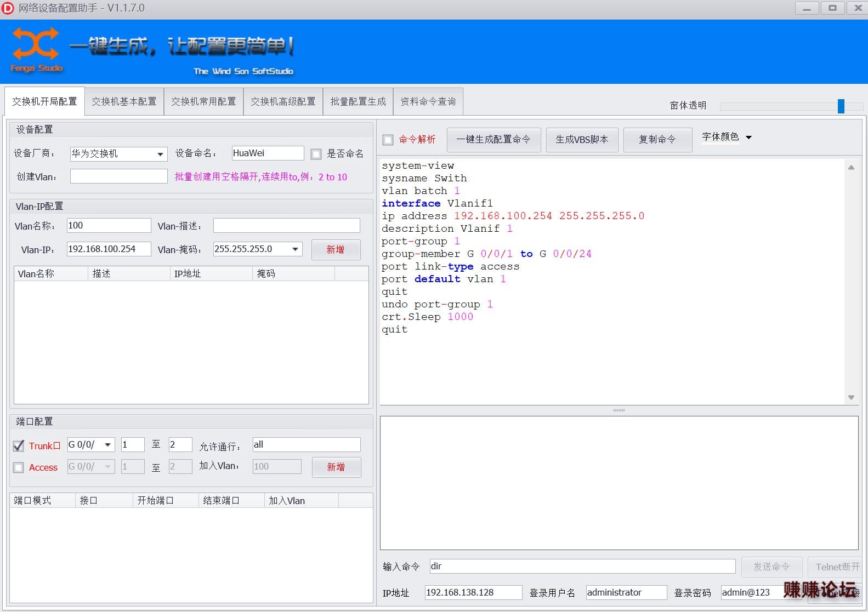The height and width of the screenshot is (612, 868).
Task: Open the 批量配置生成 tab
Action: point(358,101)
